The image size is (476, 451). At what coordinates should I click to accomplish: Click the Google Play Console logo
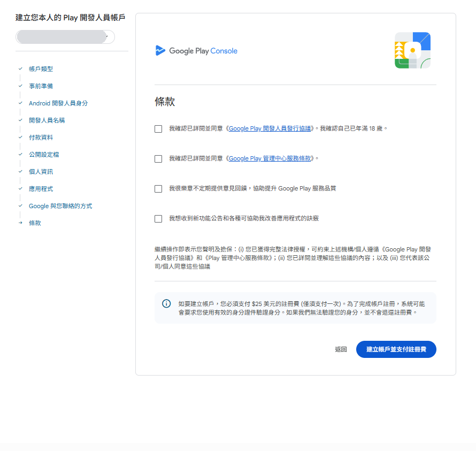tap(196, 51)
